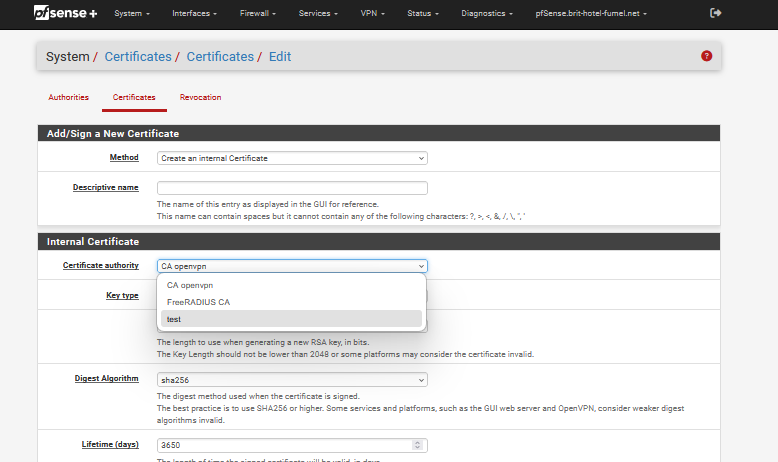Go to Certificates breadcrumb link

click(138, 57)
